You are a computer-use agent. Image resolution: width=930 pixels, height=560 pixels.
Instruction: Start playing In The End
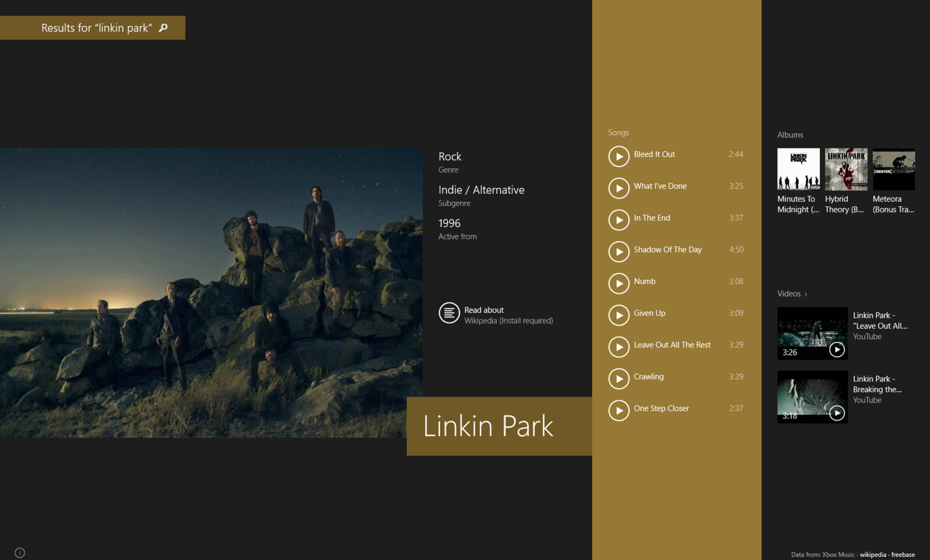[618, 220]
